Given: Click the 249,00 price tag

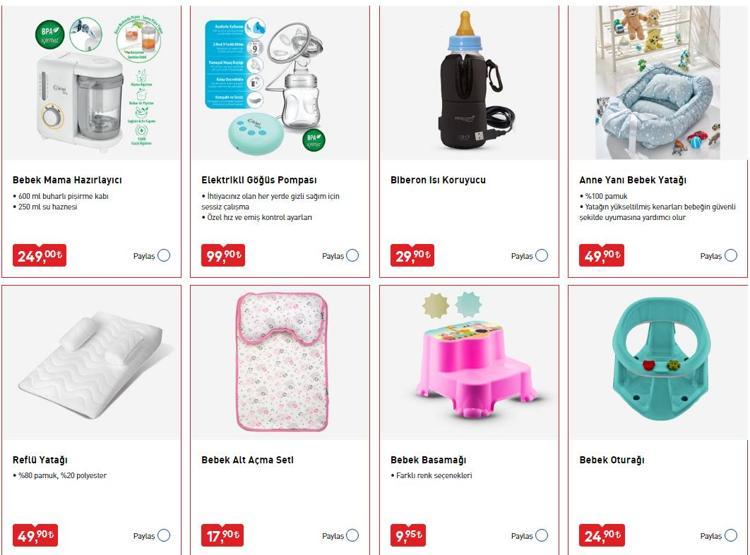Looking at the screenshot, I should click(39, 255).
